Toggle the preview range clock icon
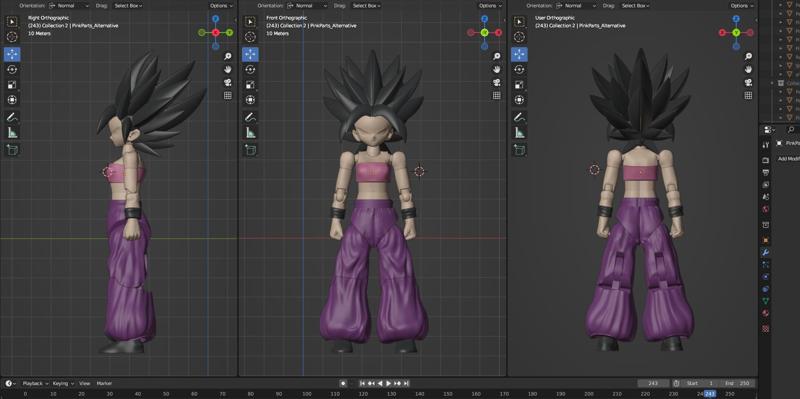The image size is (800, 399). pos(676,383)
